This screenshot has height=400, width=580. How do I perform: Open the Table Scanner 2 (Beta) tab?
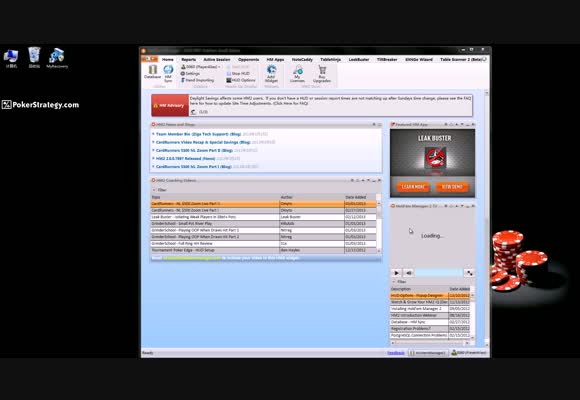coord(461,59)
